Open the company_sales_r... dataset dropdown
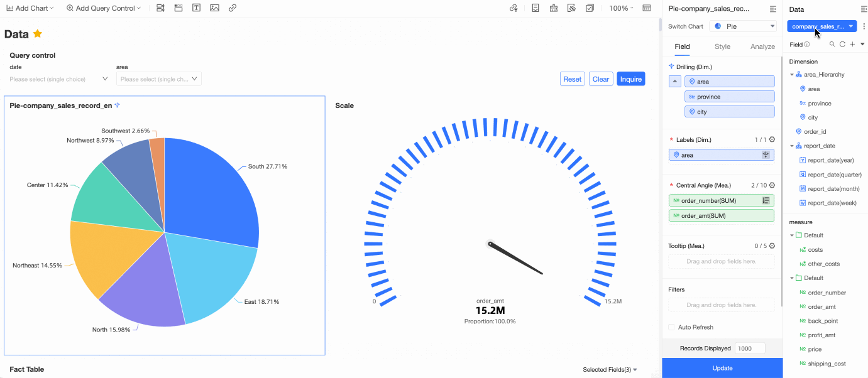Viewport: 868px width, 378px height. pyautogui.click(x=822, y=26)
